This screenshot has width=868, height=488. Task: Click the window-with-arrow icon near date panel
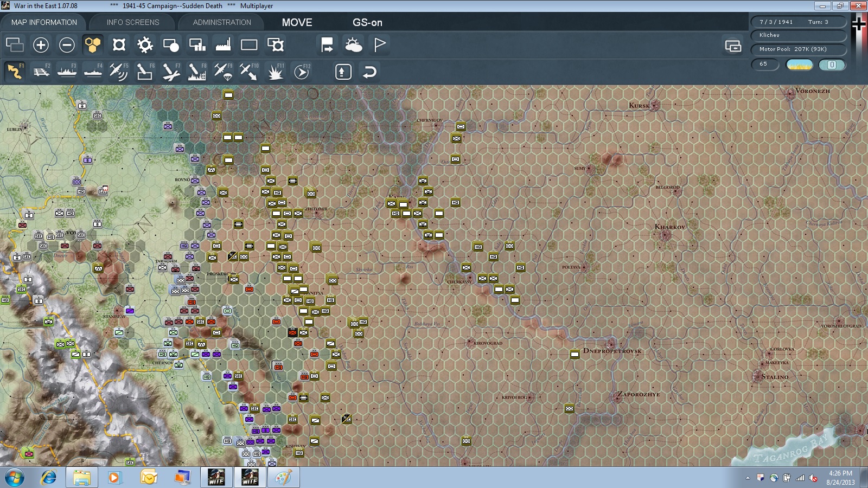[733, 46]
